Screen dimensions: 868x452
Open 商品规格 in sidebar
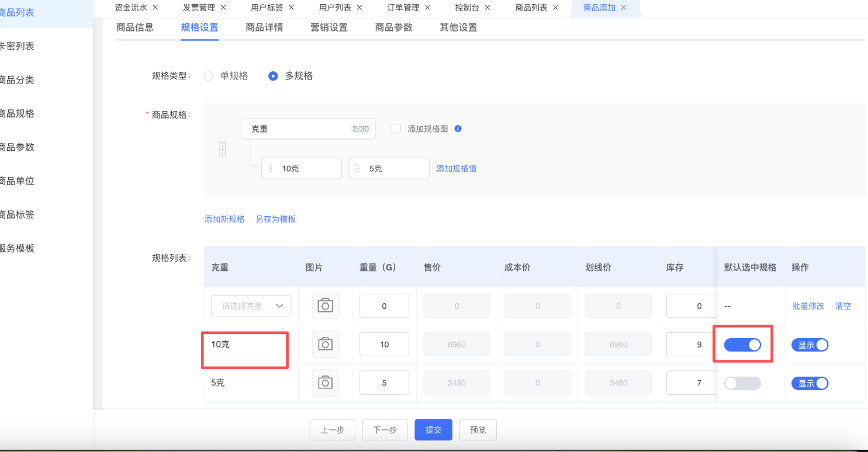pyautogui.click(x=18, y=114)
